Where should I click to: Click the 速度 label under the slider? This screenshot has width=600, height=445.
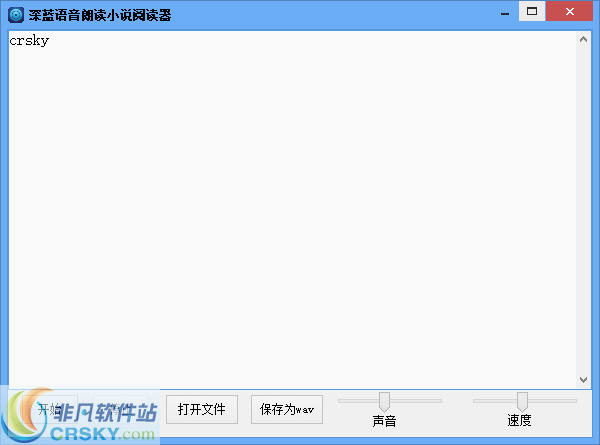519,421
